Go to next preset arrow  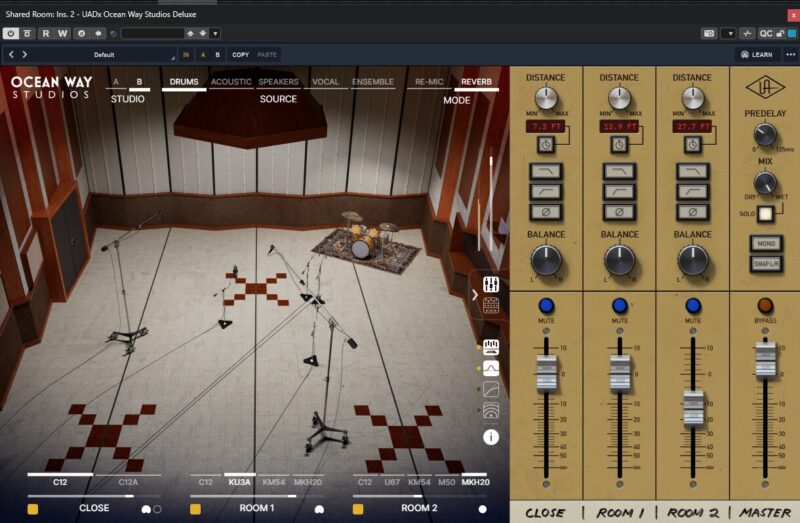point(24,54)
